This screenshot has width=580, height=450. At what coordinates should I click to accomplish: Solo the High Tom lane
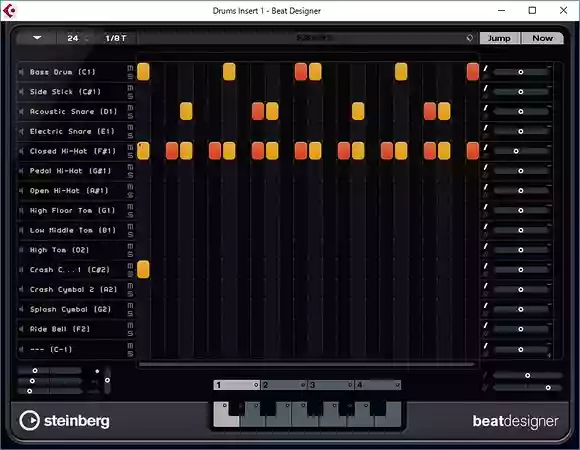[x=130, y=254]
